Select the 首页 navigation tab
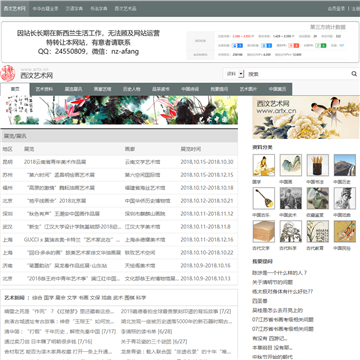Screen dimensions: 360x360 tap(15, 89)
